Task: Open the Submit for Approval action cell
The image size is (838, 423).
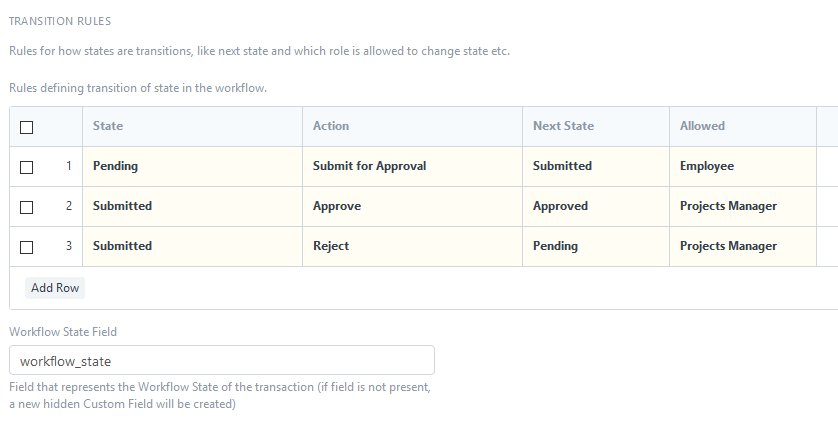Action: click(x=413, y=166)
